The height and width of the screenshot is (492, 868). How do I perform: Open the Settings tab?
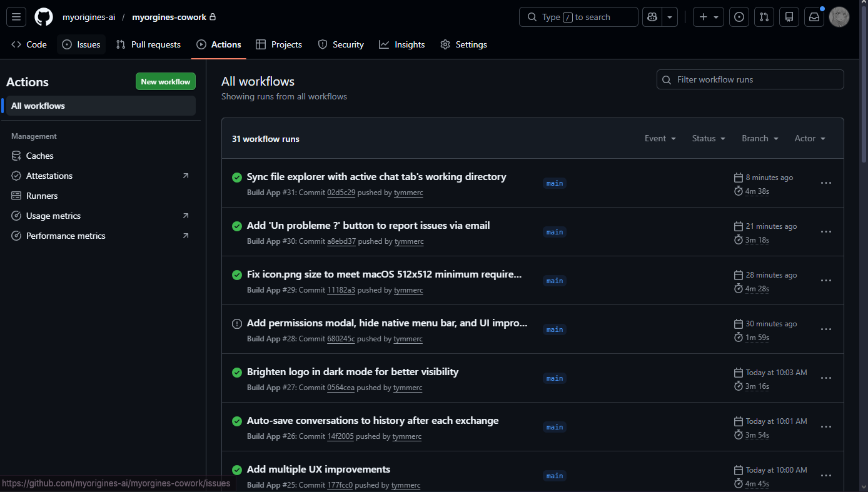(463, 44)
